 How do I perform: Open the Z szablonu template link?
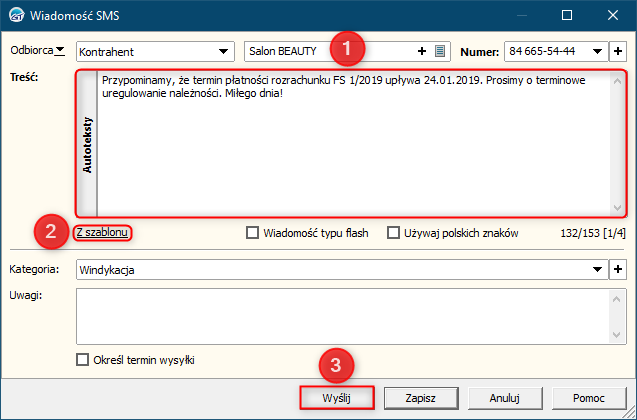pyautogui.click(x=102, y=232)
